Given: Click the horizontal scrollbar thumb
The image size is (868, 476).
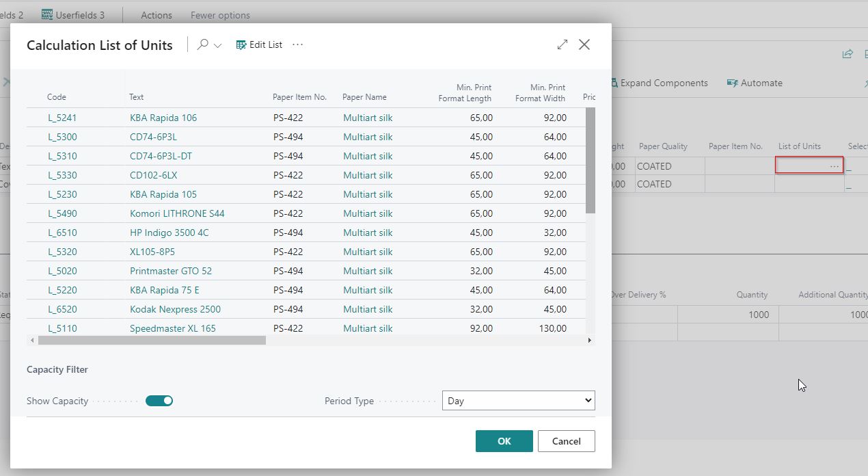Looking at the screenshot, I should click(152, 340).
